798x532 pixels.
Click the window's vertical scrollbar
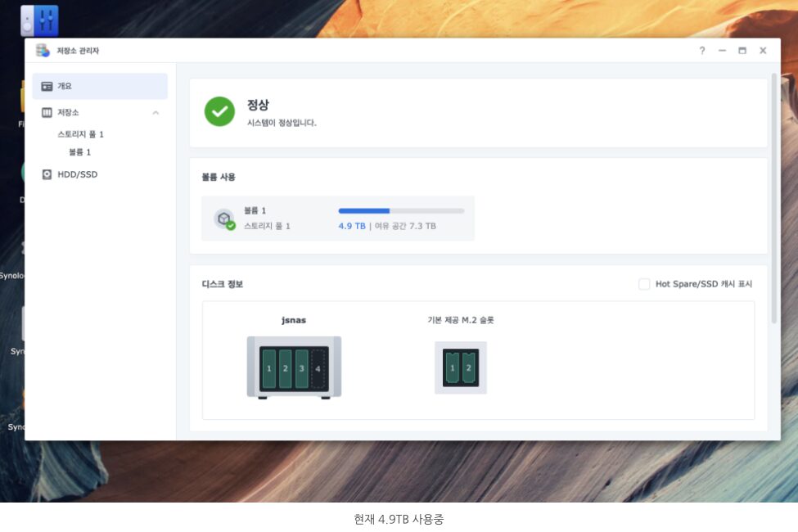click(x=774, y=196)
